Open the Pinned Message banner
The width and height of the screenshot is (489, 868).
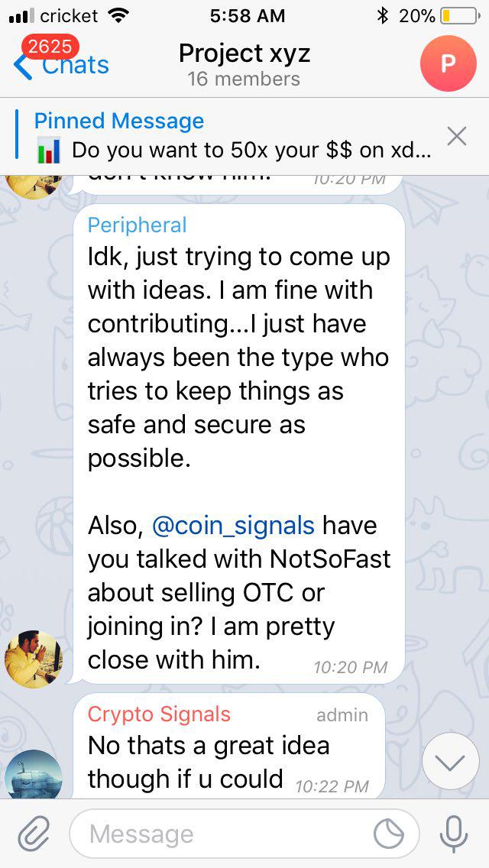point(229,136)
